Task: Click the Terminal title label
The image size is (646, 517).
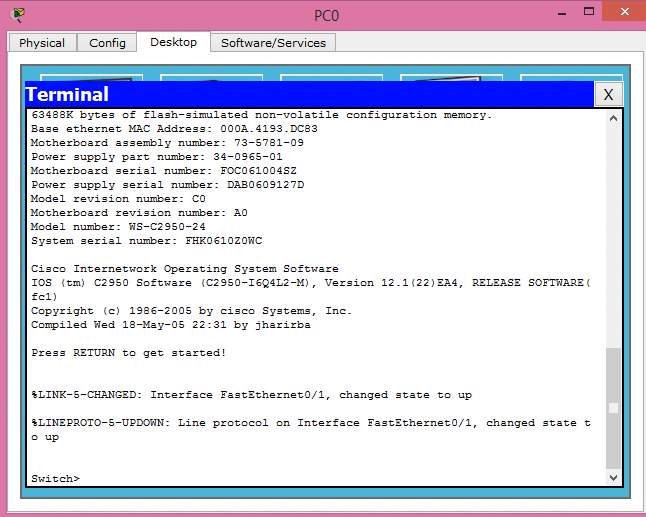Action: click(67, 94)
